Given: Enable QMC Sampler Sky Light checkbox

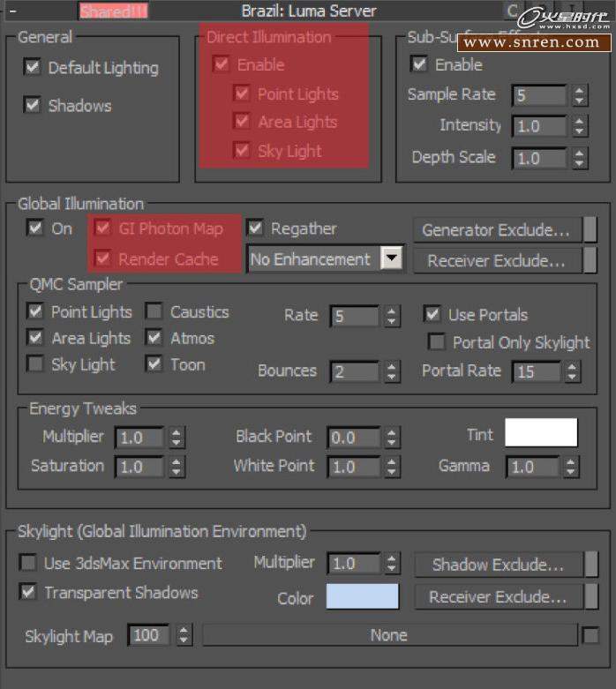Looking at the screenshot, I should pyautogui.click(x=35, y=364).
